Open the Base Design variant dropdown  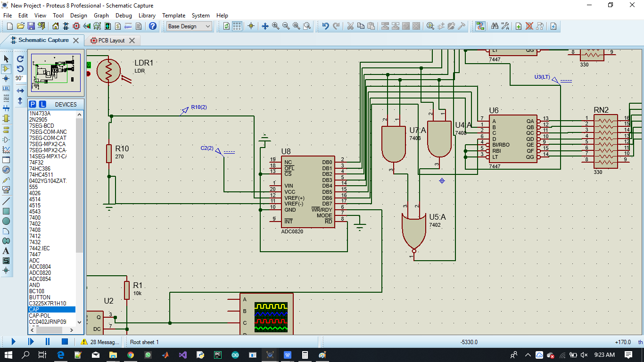(x=190, y=26)
